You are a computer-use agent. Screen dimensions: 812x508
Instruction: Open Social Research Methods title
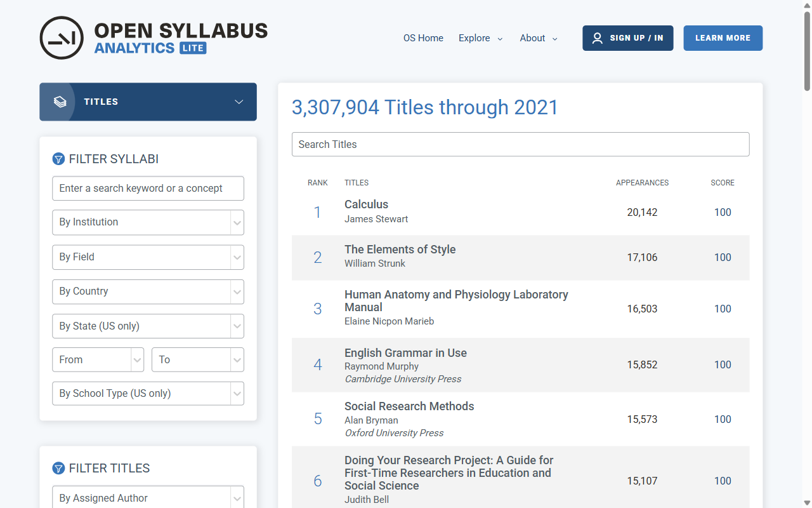coord(409,406)
